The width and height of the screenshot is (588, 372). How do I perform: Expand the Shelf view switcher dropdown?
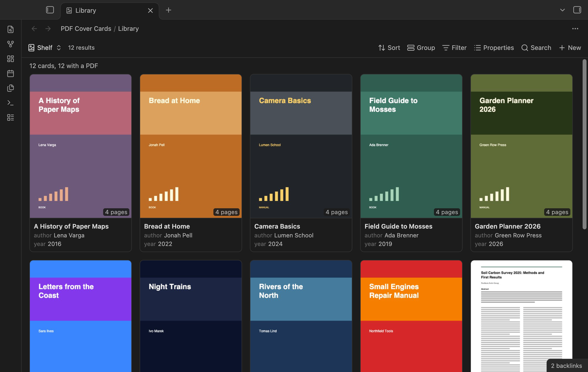45,47
